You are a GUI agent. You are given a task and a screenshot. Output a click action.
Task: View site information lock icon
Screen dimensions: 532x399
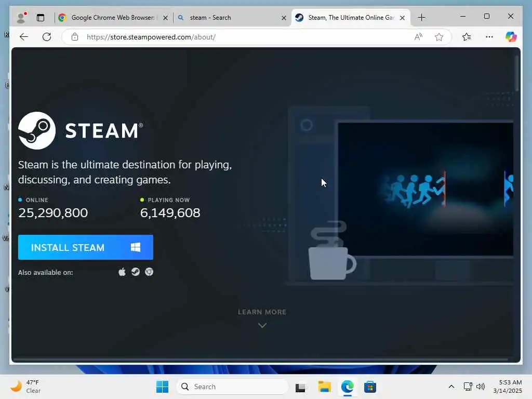[75, 37]
